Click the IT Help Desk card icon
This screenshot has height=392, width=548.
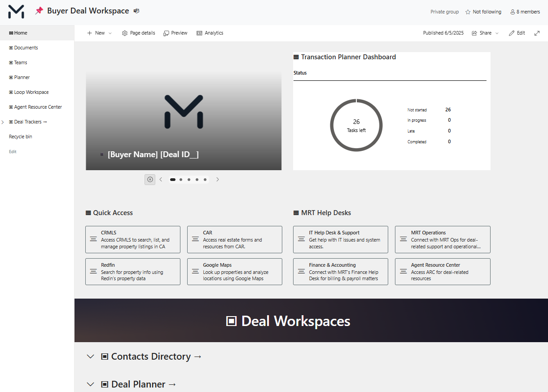[301, 239]
